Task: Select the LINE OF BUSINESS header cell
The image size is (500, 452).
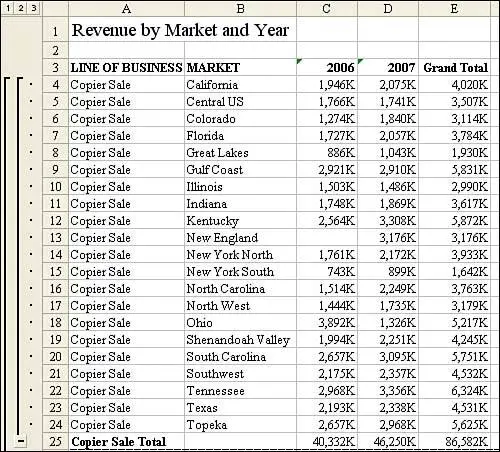Action: (126, 67)
